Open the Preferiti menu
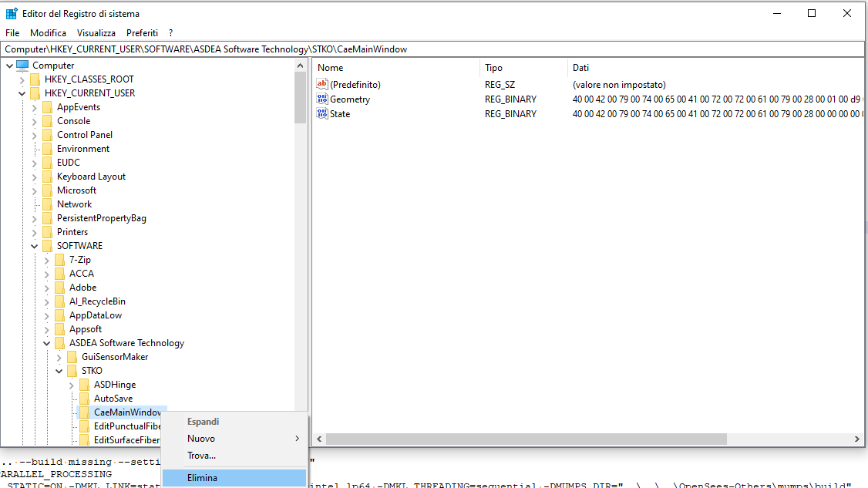Screen dimensions: 868x488 (143, 32)
